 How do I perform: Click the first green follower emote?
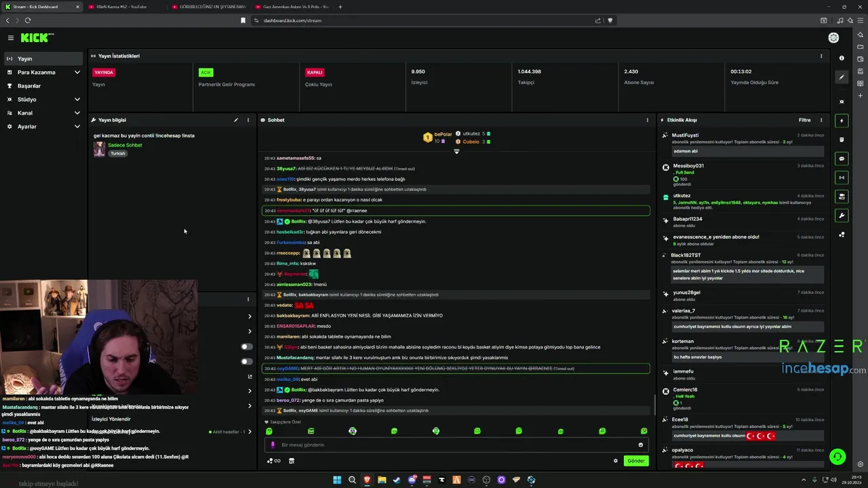coord(269,431)
